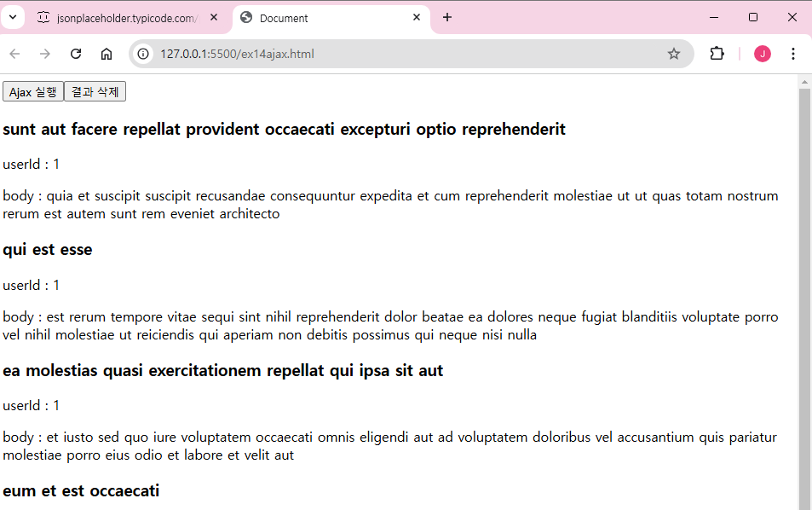Image resolution: width=812 pixels, height=510 pixels.
Task: Go forward to next page
Action: (45, 54)
